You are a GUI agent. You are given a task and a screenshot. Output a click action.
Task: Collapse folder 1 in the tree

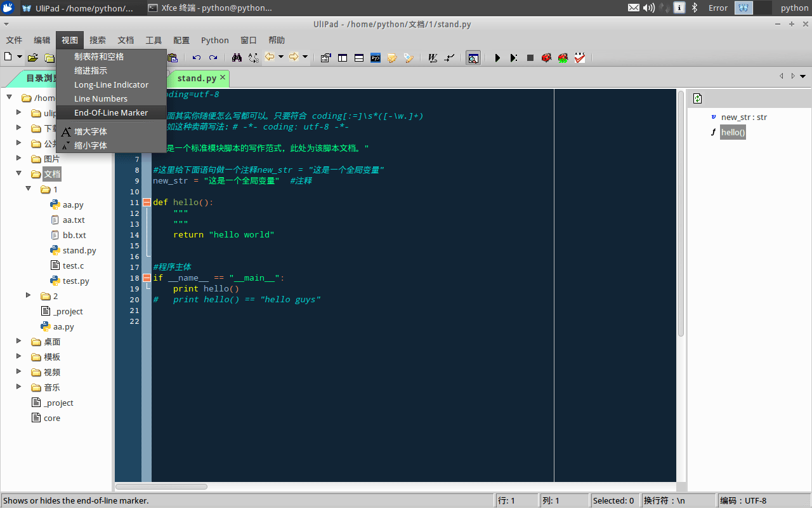coord(29,189)
